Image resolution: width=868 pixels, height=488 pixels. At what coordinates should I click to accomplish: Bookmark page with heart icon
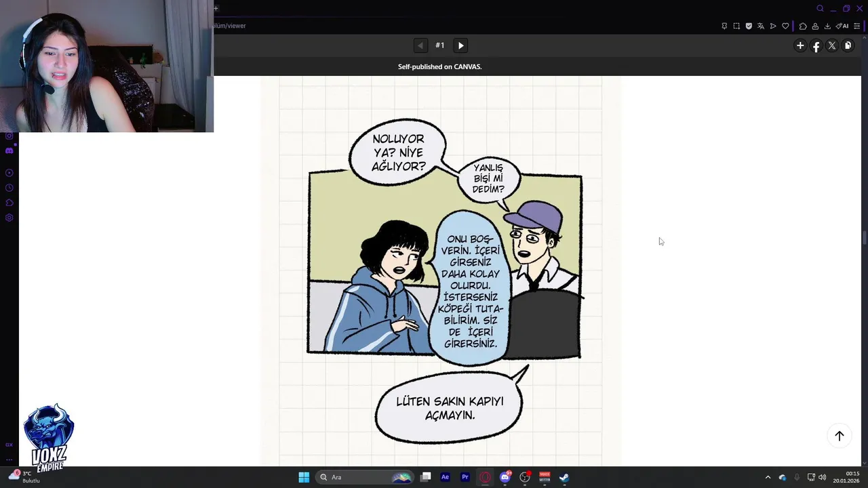[x=785, y=26]
